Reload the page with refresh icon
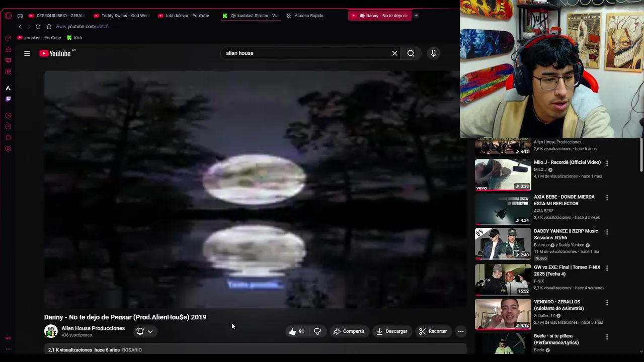The image size is (644, 362). click(38, 27)
